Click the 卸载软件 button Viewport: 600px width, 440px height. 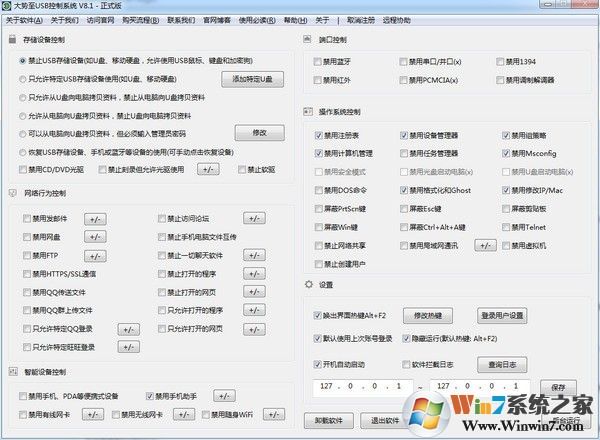click(x=329, y=420)
